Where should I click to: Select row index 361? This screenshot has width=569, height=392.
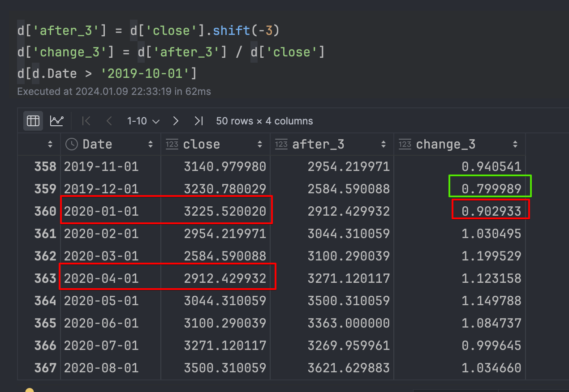tap(45, 234)
